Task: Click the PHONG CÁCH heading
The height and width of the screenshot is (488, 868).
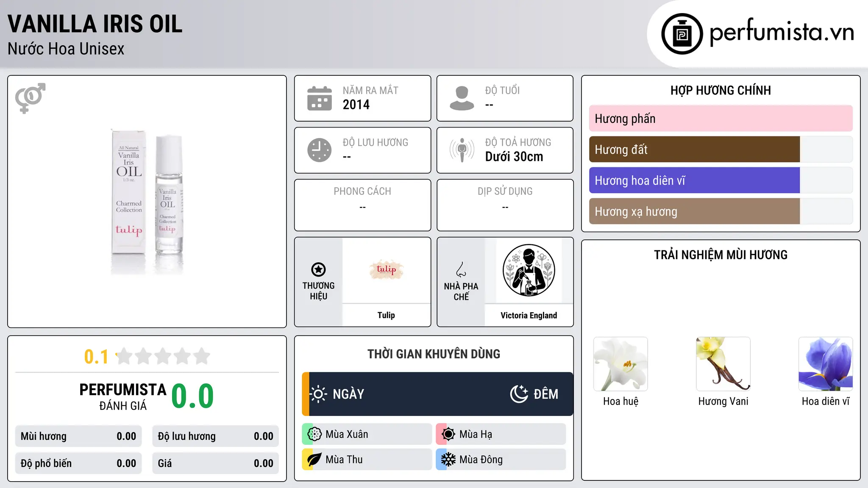Action: (x=362, y=191)
